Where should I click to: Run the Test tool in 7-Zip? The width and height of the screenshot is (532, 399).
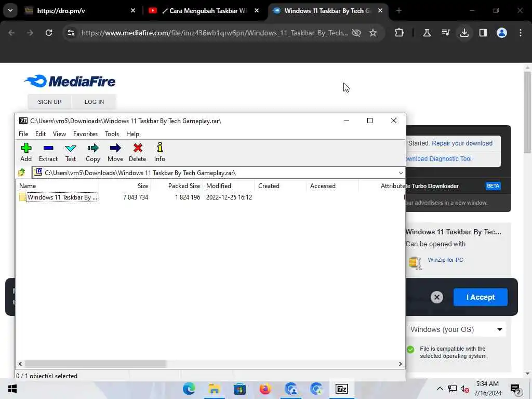[x=71, y=152]
